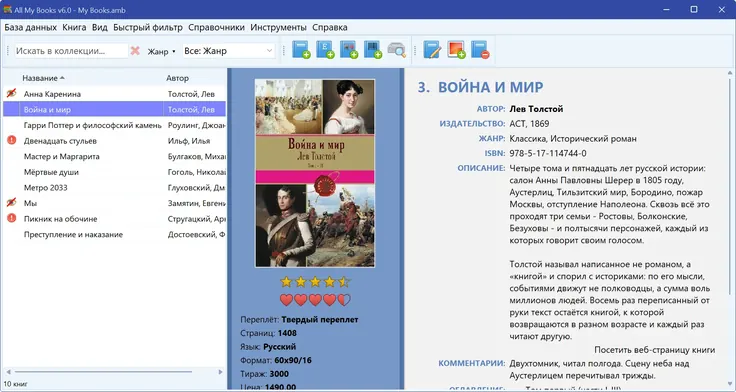Click the crossed-out icon beside Анна Каренина

11,93
